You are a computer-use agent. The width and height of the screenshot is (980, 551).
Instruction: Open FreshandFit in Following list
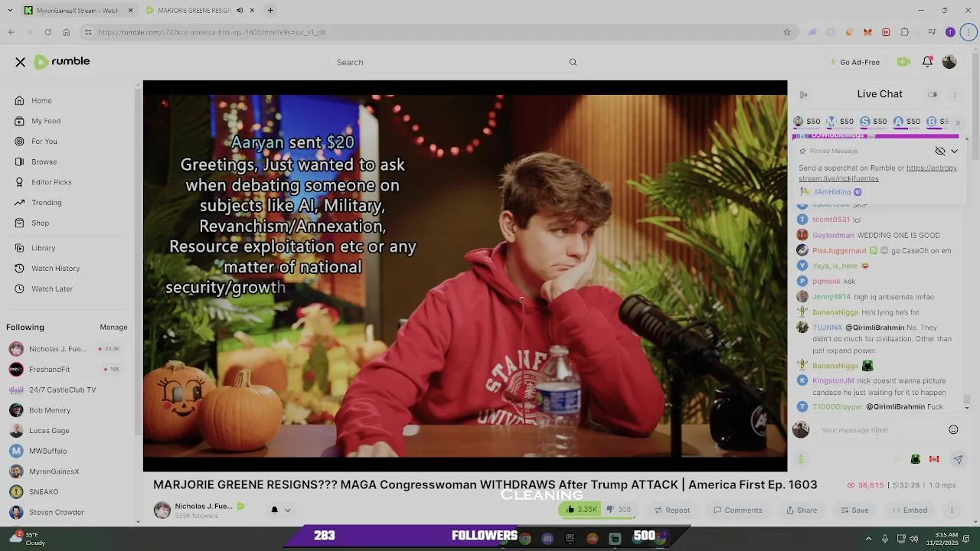coord(49,370)
